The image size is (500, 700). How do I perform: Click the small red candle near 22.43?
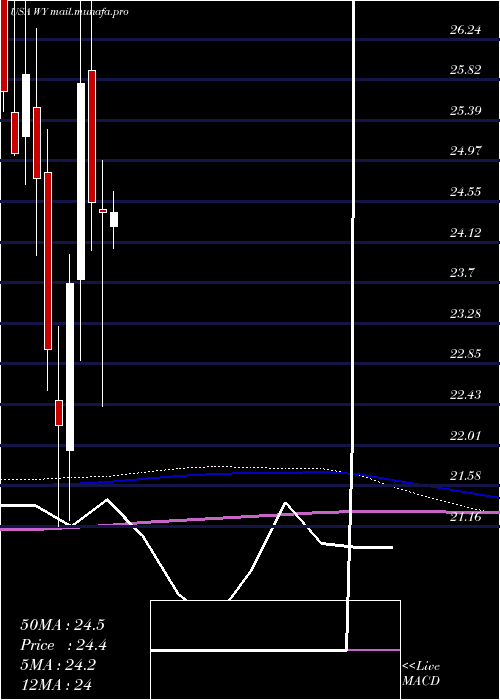(59, 412)
